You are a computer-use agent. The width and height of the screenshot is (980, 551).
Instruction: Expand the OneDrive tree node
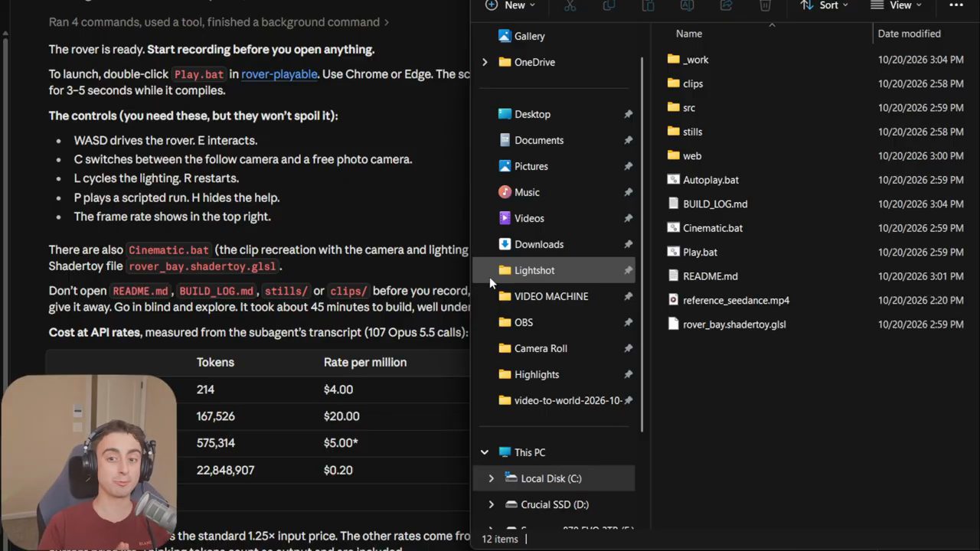pyautogui.click(x=485, y=62)
